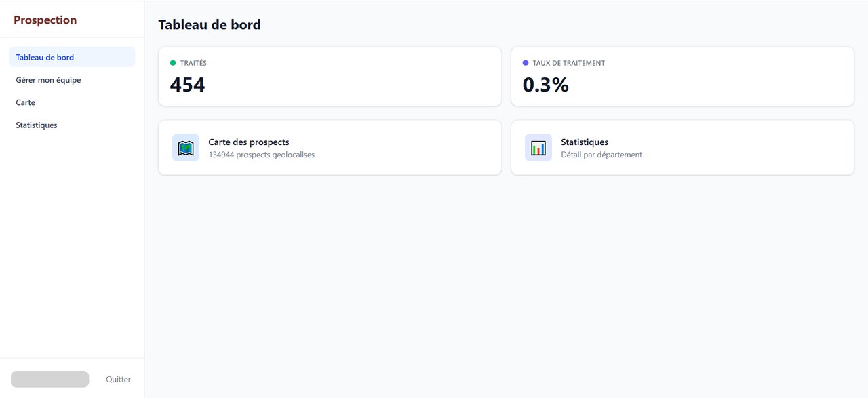
Task: Click the Détail par département subtitle
Action: (x=601, y=155)
